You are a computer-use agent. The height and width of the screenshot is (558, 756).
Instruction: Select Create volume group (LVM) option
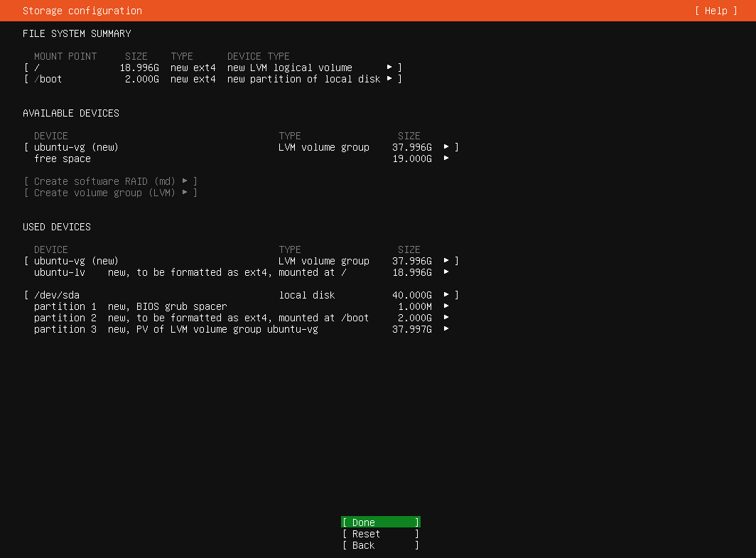tap(110, 193)
